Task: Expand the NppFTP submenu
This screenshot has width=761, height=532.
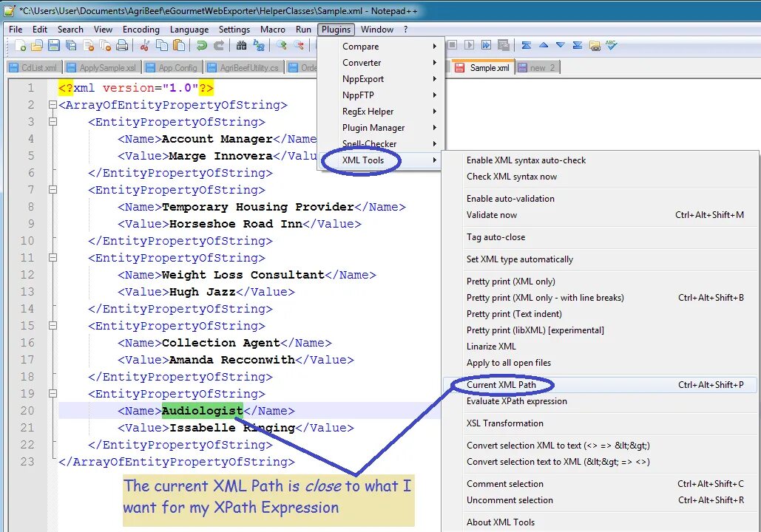Action: [381, 95]
